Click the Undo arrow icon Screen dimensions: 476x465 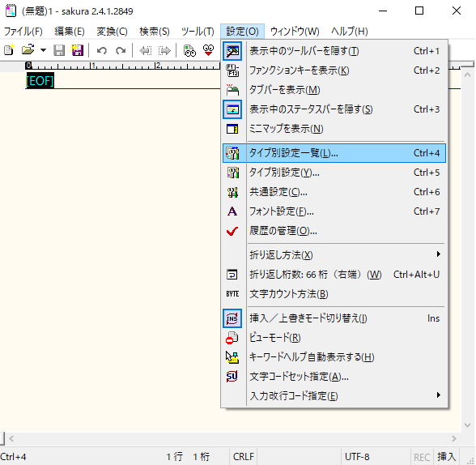click(102, 50)
